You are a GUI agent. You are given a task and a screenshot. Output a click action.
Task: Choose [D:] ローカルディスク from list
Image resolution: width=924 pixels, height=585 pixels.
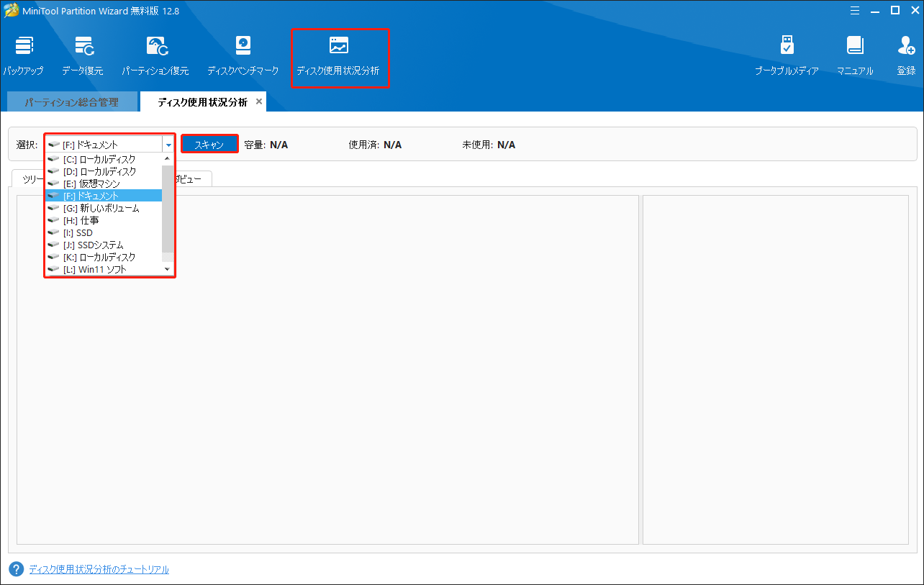104,171
